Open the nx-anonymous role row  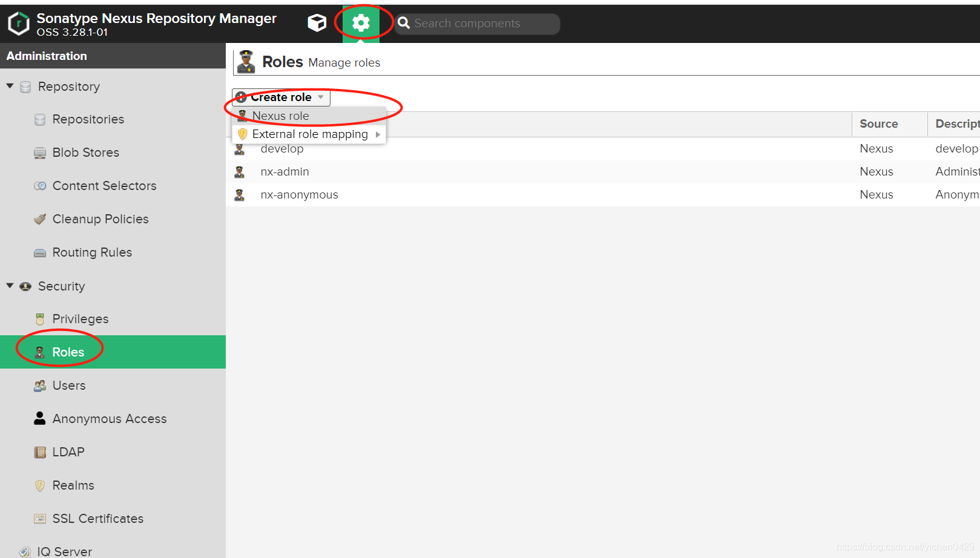pos(603,195)
